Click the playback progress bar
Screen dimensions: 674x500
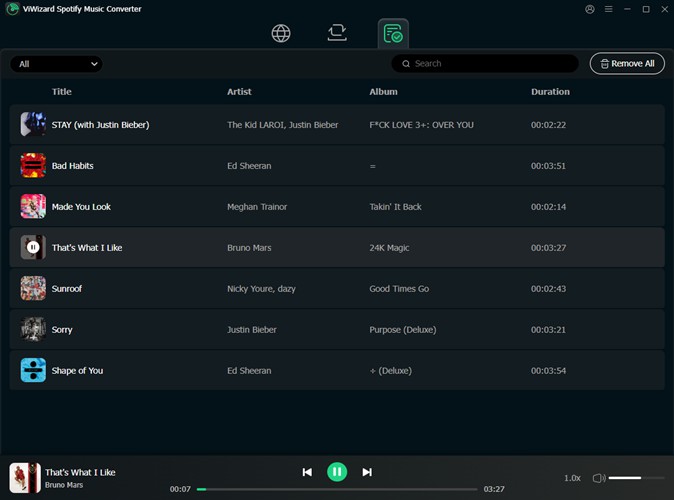tap(340, 489)
